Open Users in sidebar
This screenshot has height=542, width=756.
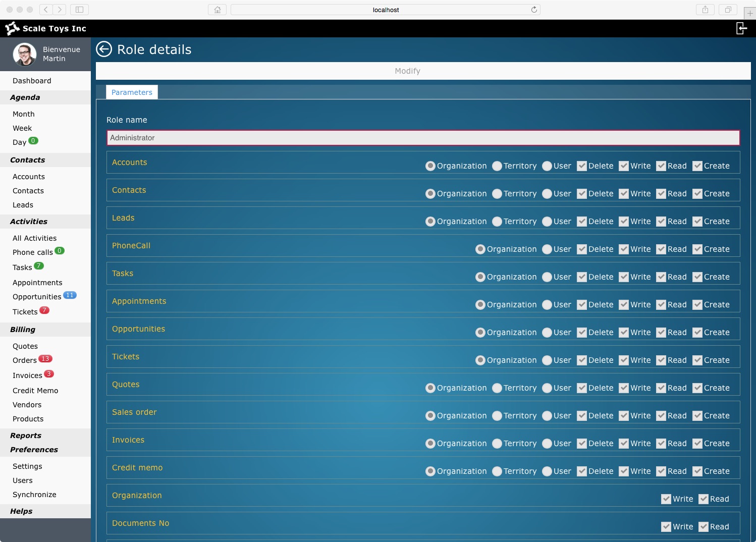(23, 480)
